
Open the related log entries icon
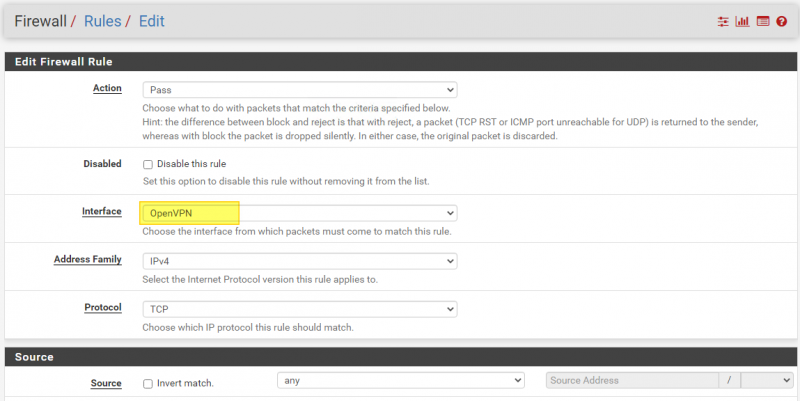coord(762,21)
